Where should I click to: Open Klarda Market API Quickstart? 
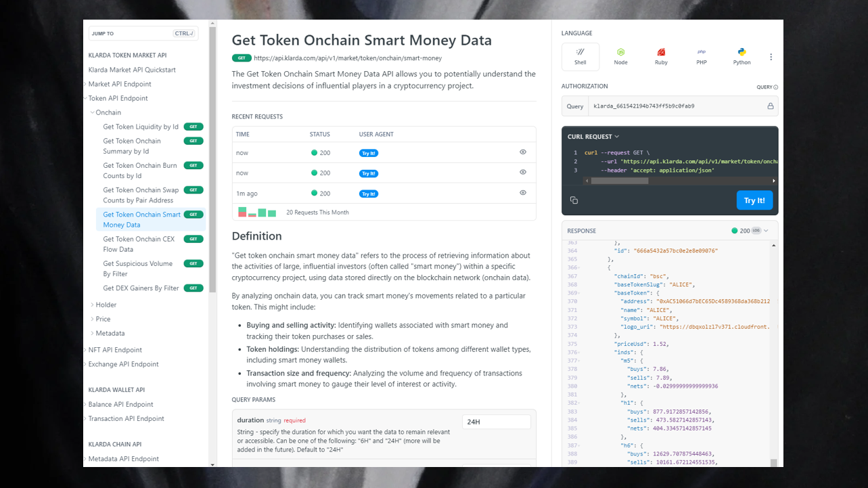[132, 70]
